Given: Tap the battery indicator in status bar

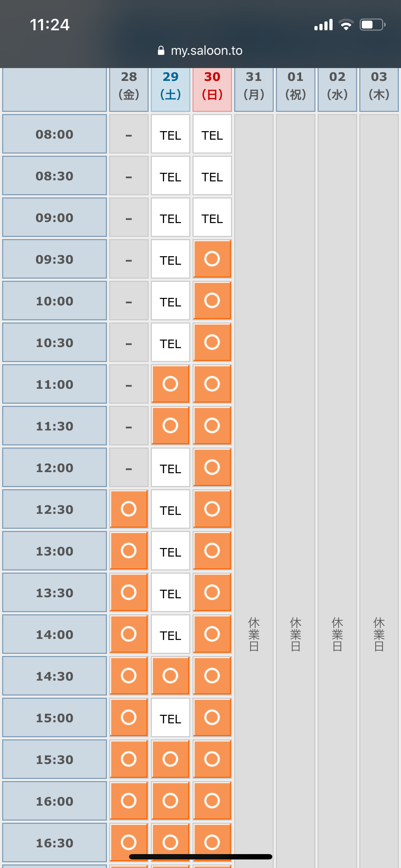Looking at the screenshot, I should click(372, 25).
